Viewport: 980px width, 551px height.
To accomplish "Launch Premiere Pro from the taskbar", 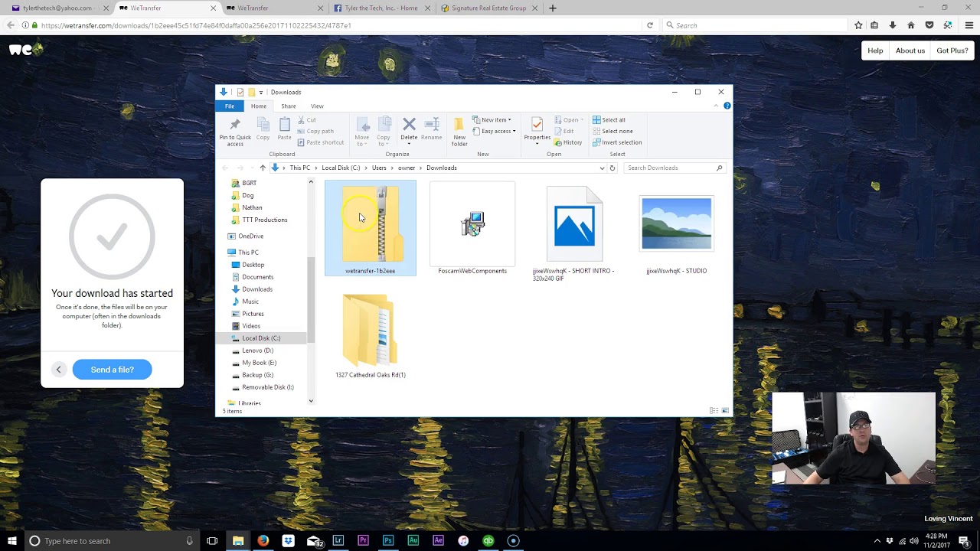I will click(x=363, y=540).
